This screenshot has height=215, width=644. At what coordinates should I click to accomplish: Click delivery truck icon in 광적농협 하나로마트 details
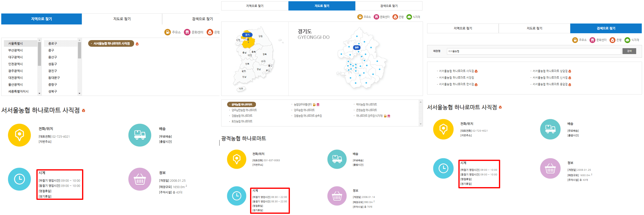tap(337, 159)
